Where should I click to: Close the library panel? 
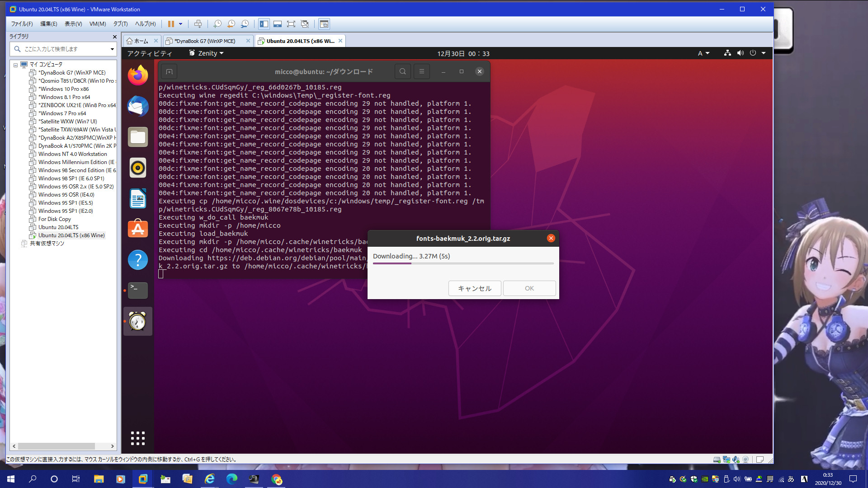[114, 37]
